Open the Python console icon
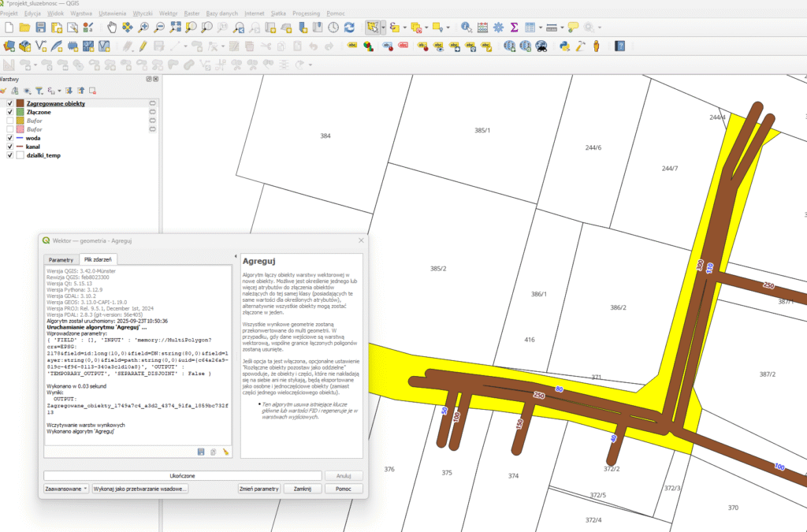807x532 pixels. click(564, 47)
